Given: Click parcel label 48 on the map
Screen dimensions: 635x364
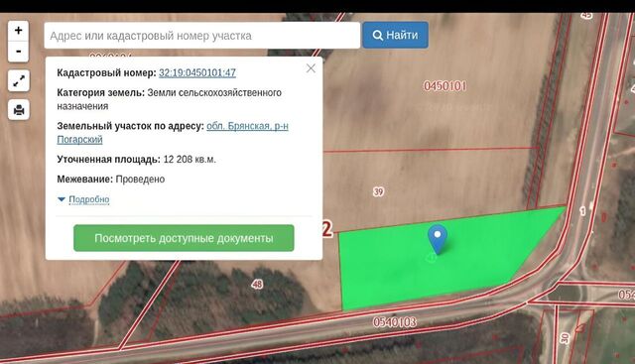Looking at the screenshot, I should 257,285.
